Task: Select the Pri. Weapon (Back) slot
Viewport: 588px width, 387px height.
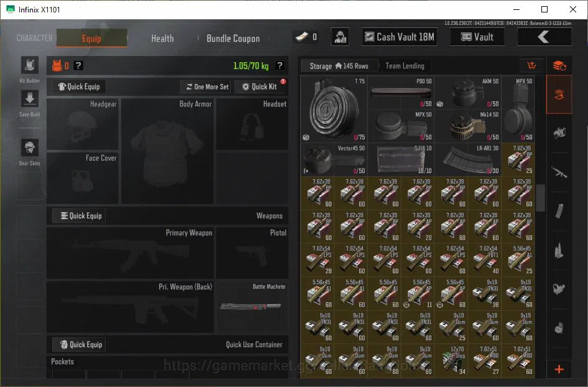Action: pyautogui.click(x=131, y=307)
